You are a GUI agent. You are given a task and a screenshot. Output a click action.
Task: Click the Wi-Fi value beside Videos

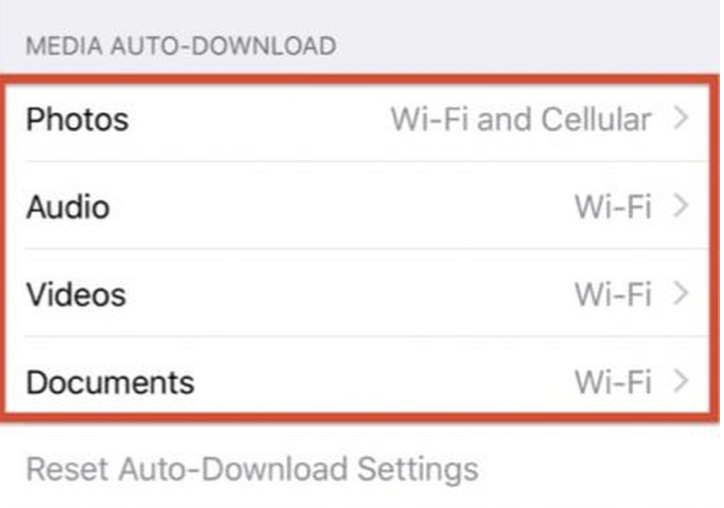(612, 295)
